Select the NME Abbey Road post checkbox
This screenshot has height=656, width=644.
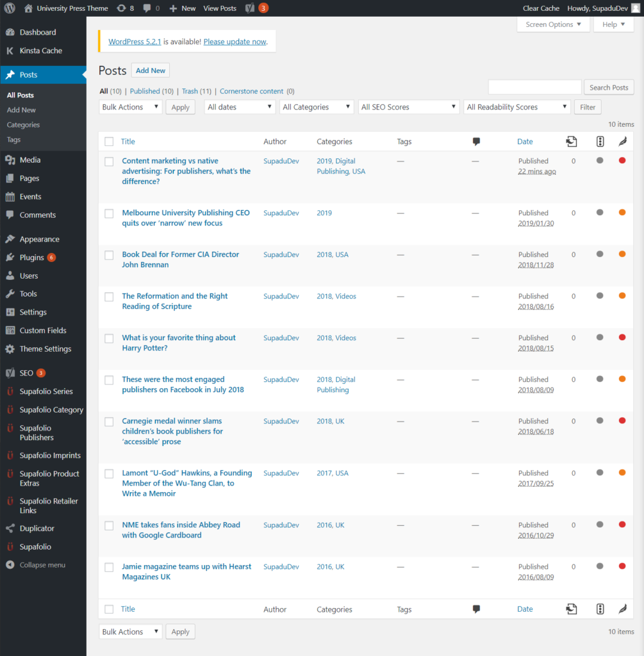(x=109, y=525)
